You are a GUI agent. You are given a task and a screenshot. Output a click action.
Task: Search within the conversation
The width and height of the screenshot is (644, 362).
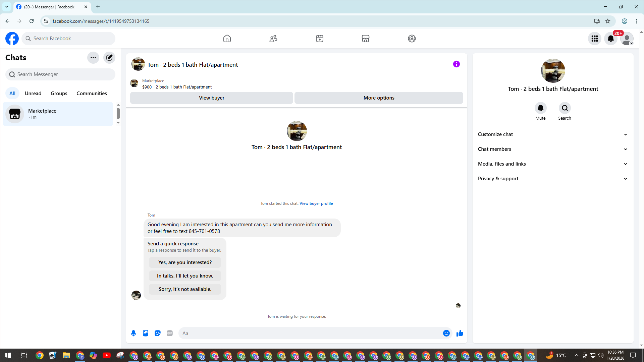tap(565, 108)
